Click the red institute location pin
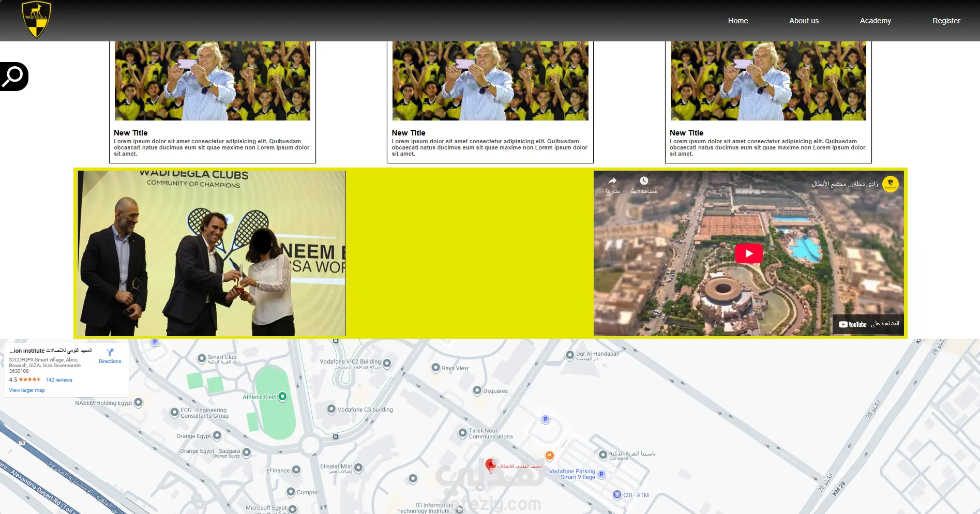This screenshot has height=514, width=980. click(491, 465)
